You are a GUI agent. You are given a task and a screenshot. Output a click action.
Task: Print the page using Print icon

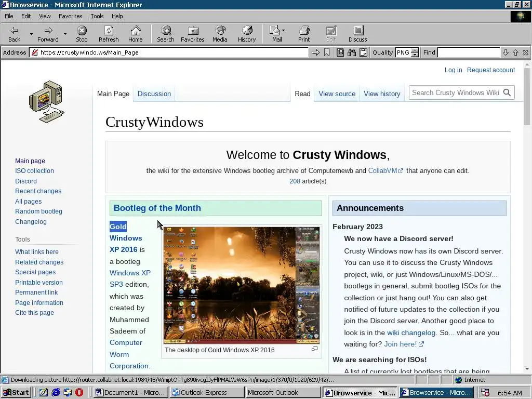tap(304, 31)
